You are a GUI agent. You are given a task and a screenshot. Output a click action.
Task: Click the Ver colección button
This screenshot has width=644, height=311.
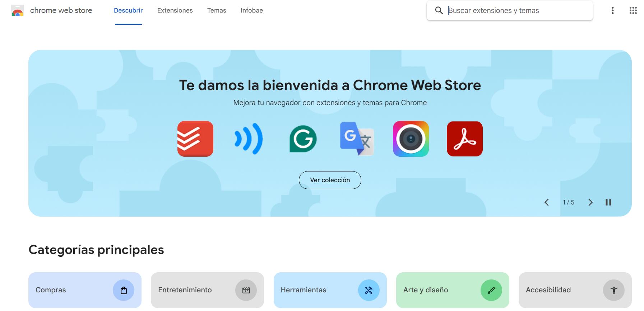[x=330, y=180]
